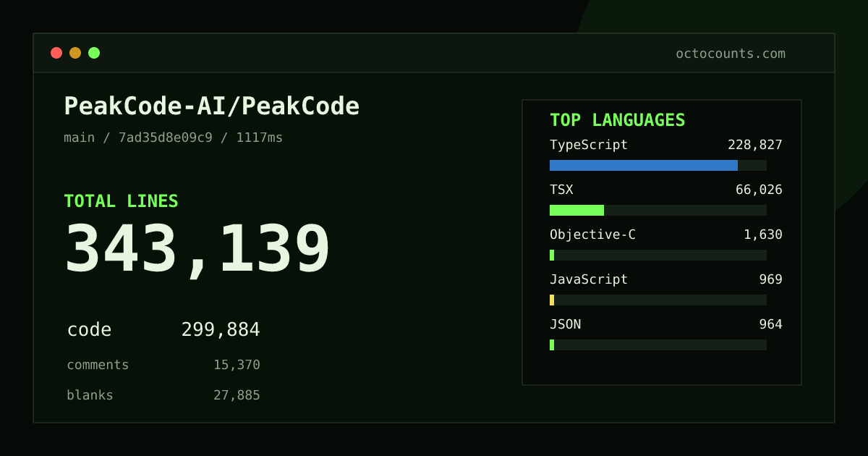Image resolution: width=868 pixels, height=456 pixels.
Task: Select the commit line 'main / 7ad35d8e09c9 / 1117ms'
Action: tap(174, 138)
